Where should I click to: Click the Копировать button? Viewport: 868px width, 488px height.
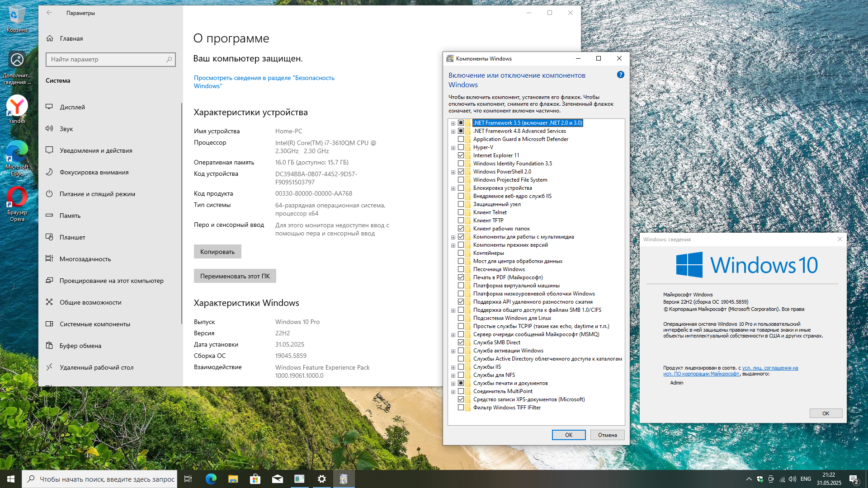[217, 252]
